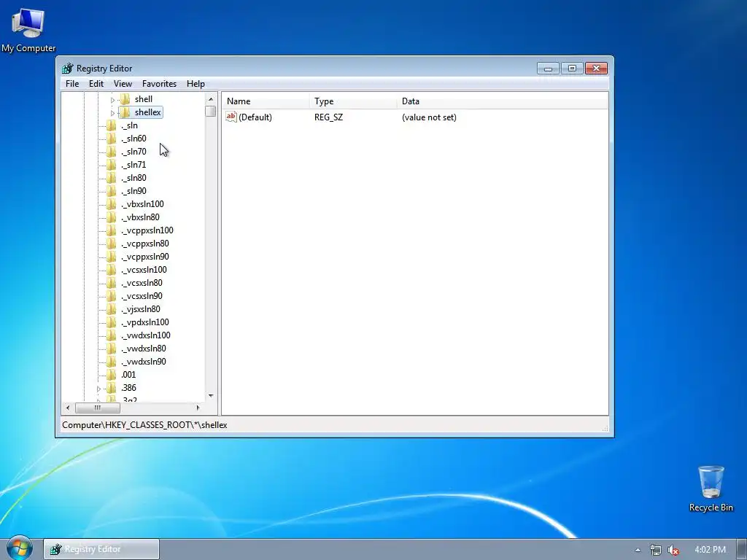
Task: Click the status bar registry path
Action: [144, 425]
